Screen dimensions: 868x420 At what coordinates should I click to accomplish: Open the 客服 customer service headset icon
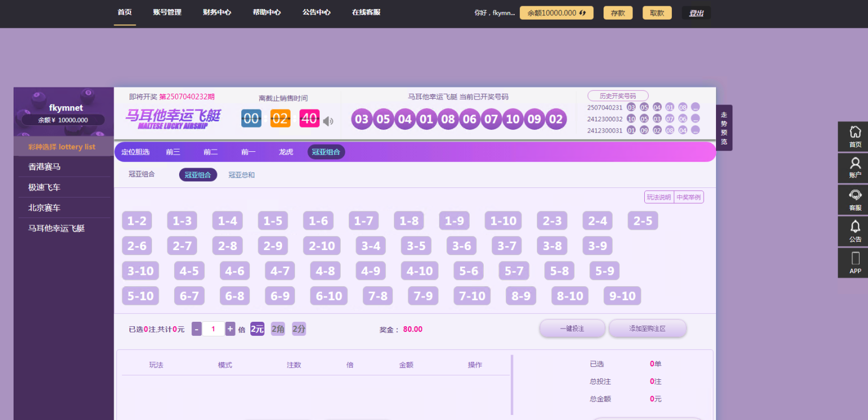pos(855,199)
